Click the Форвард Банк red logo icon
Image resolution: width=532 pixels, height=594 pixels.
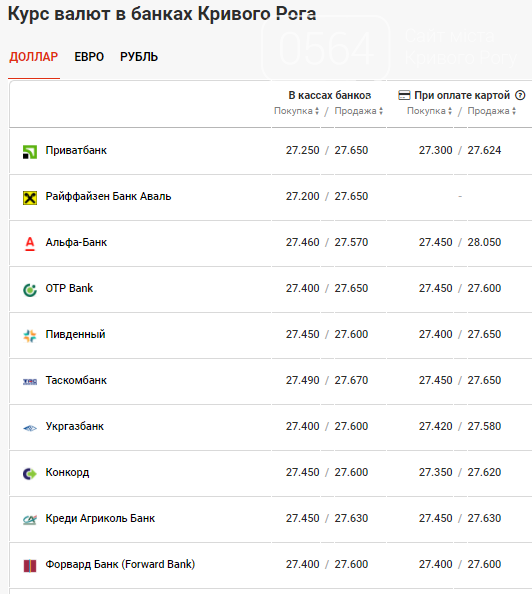point(30,566)
